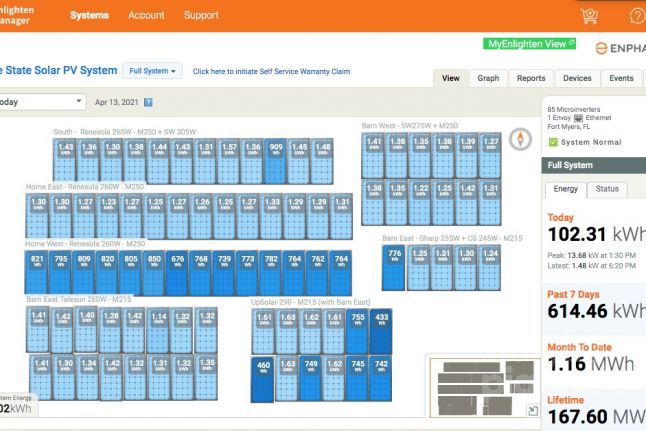646x431 pixels.
Task: Click the array layout minimap thumbnail
Action: tap(476, 387)
